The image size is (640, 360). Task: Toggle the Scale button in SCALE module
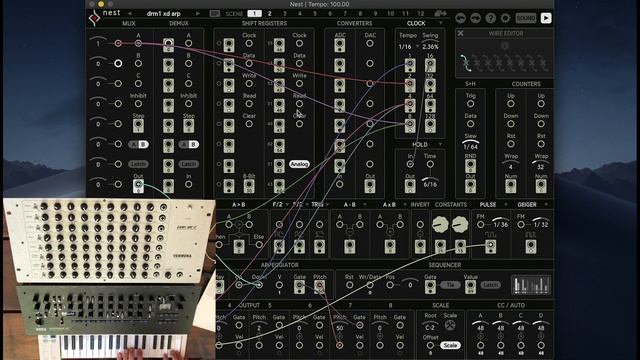point(450,345)
